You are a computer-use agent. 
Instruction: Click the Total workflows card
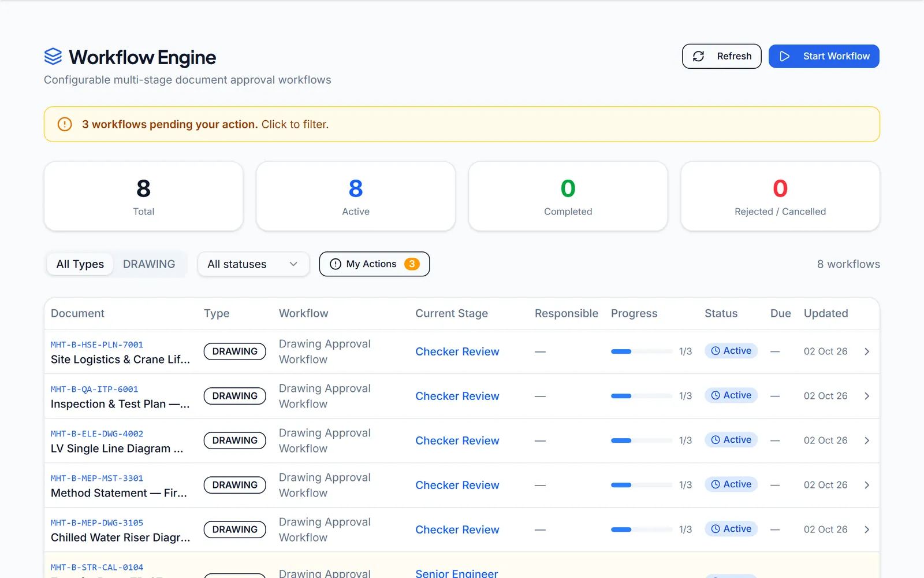coord(144,196)
